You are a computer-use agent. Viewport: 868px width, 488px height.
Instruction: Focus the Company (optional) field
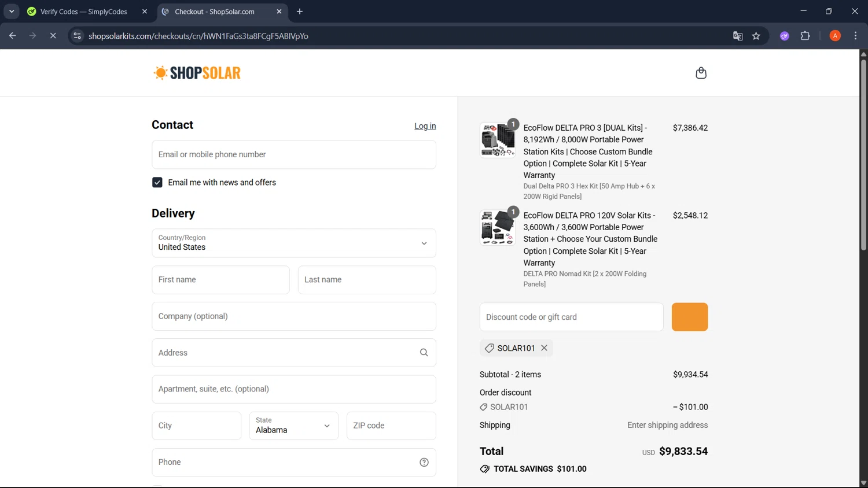293,316
